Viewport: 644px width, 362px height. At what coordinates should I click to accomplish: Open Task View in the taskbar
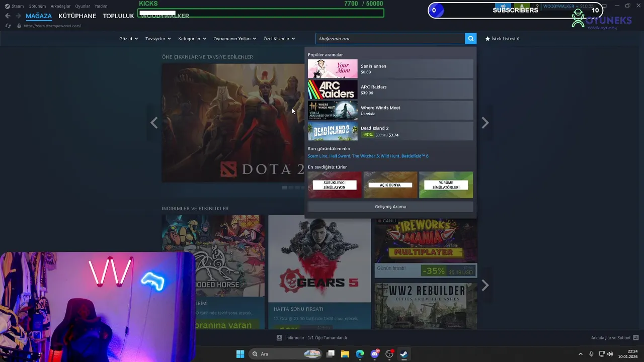pos(331,354)
